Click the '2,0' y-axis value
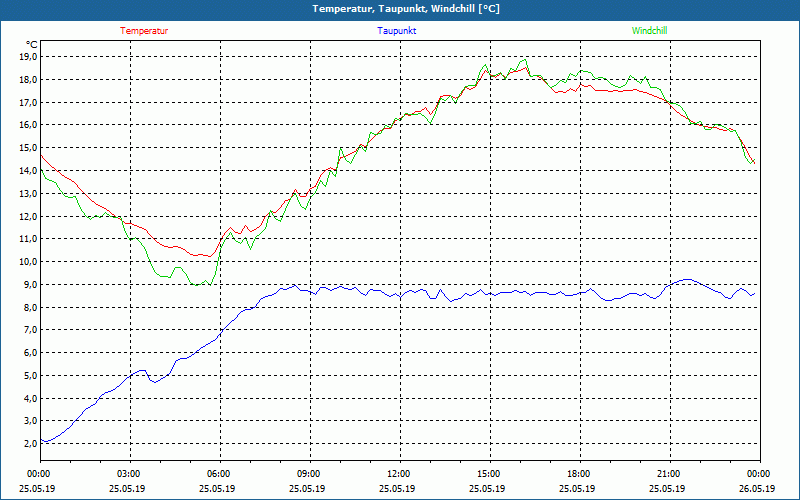Screen dimensions: 800x500 point(31,444)
